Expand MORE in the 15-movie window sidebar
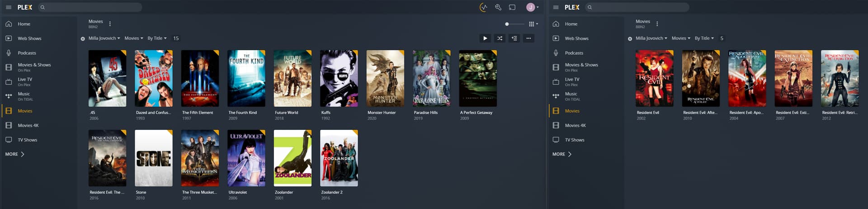868x209 pixels. (15, 154)
